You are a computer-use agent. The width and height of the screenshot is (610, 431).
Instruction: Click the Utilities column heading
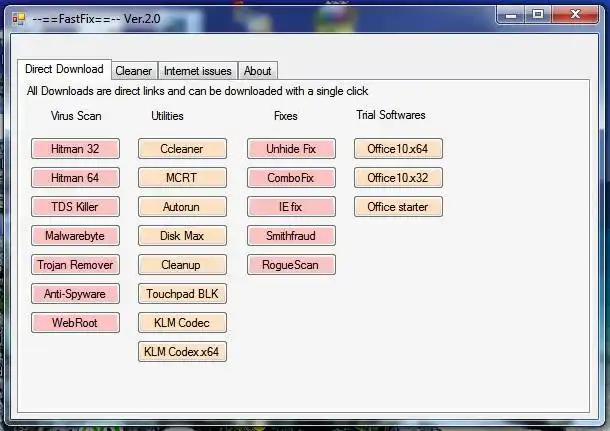click(167, 116)
